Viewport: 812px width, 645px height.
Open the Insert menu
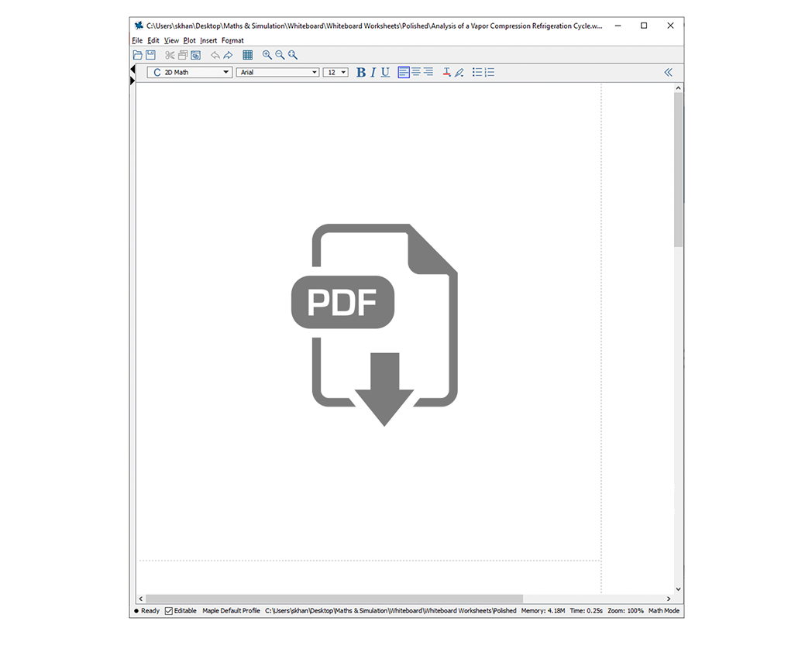coord(208,40)
